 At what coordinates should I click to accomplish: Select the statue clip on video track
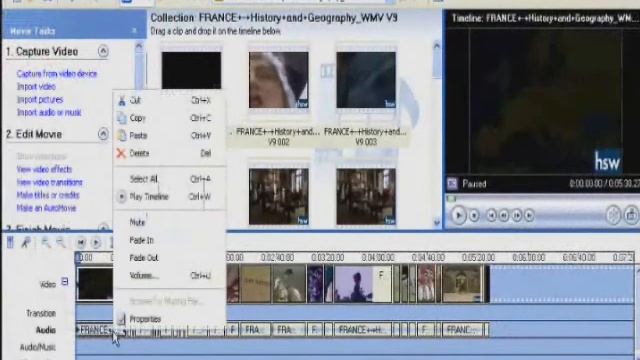[289, 284]
